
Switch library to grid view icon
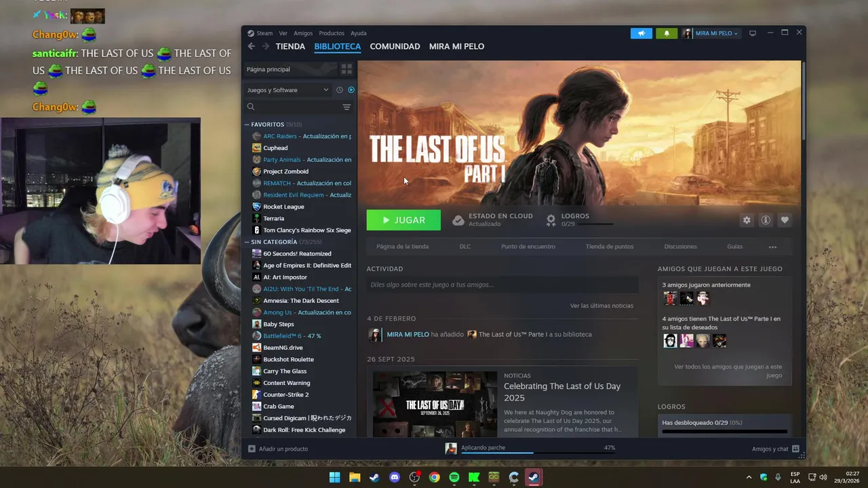347,69
